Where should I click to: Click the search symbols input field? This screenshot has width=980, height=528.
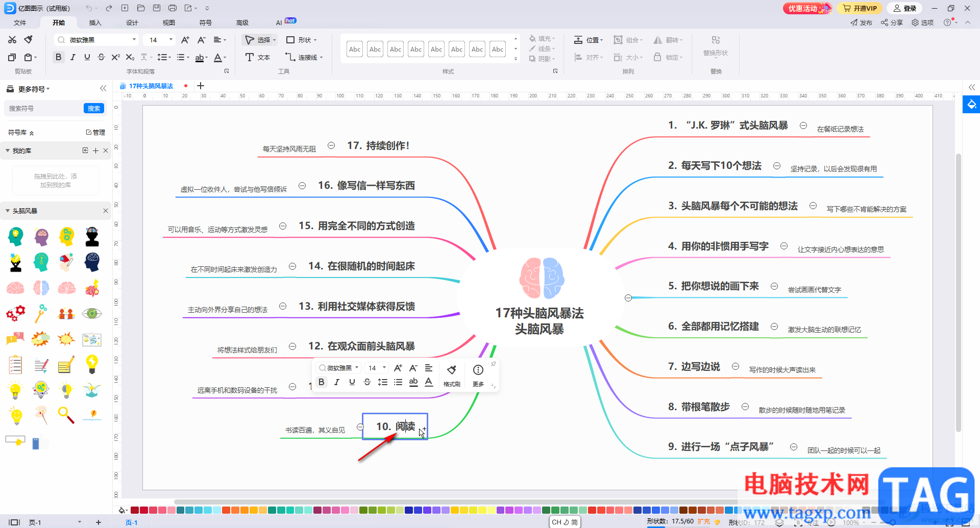pyautogui.click(x=44, y=108)
